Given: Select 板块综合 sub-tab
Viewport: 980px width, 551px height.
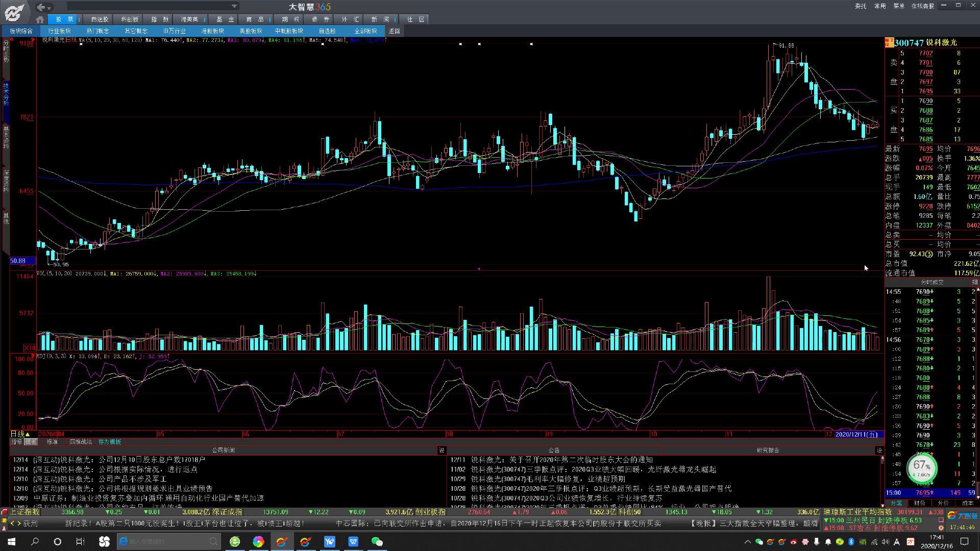Looking at the screenshot, I should pos(21,31).
